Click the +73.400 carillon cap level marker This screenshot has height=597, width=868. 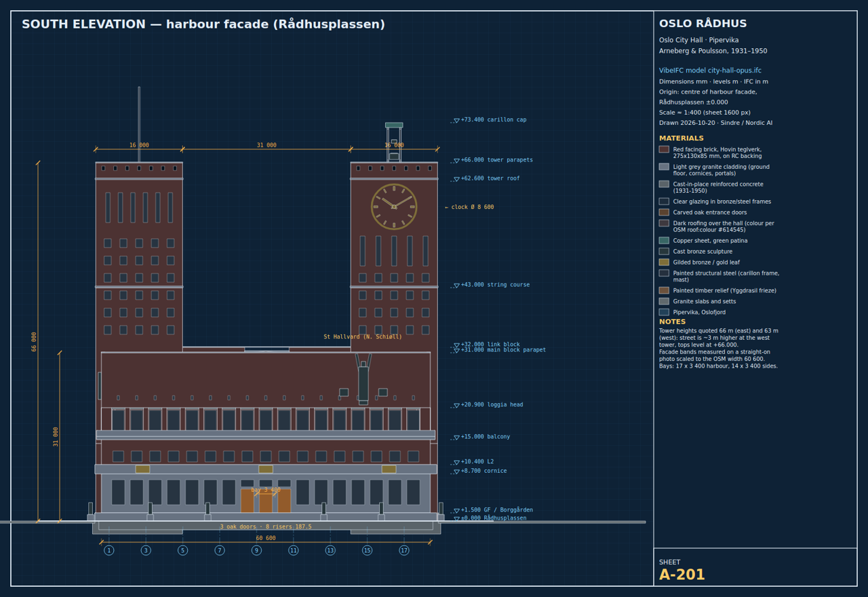click(x=490, y=120)
